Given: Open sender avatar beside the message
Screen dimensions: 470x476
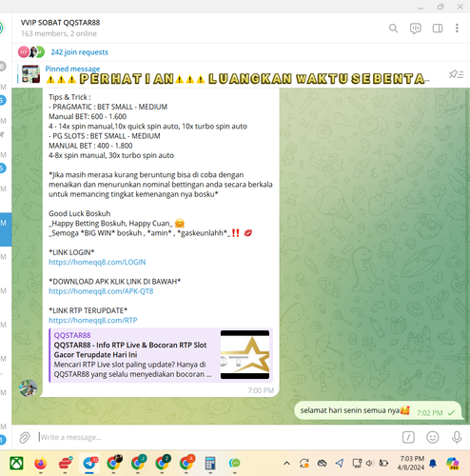Looking at the screenshot, I should pos(28,387).
